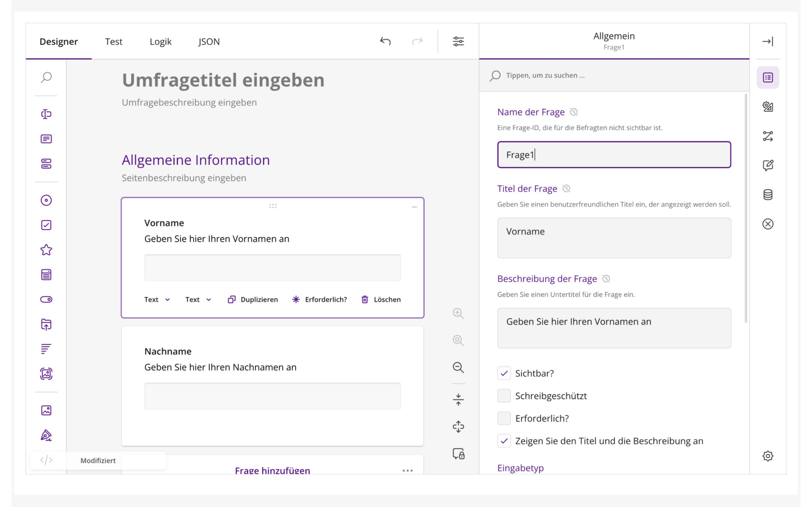The width and height of the screenshot is (812, 507).
Task: Click the signature pad toolbox icon
Action: [x=46, y=435]
